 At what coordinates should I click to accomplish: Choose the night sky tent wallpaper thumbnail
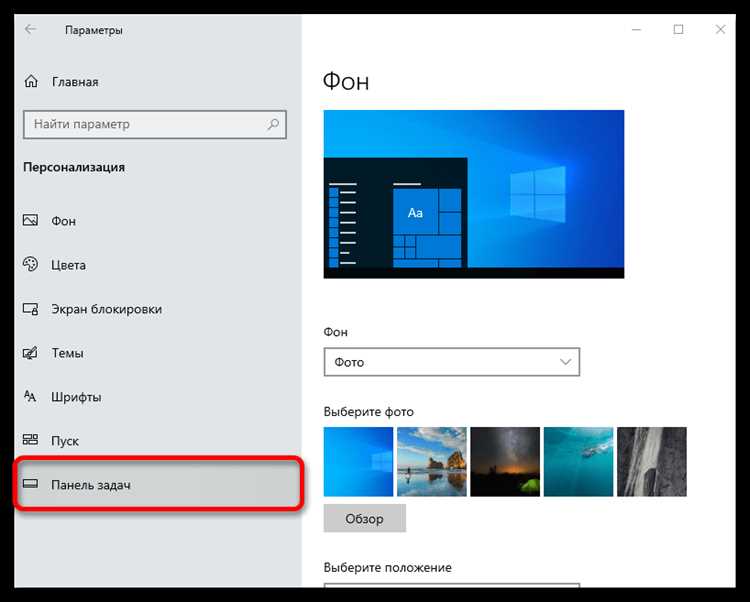coord(505,462)
